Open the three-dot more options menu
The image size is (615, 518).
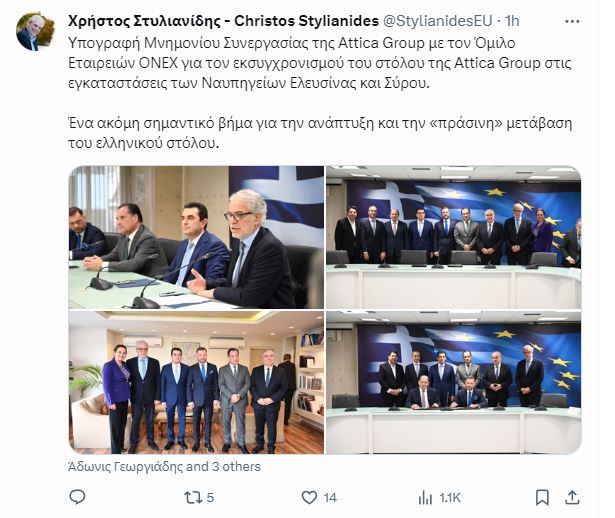(x=572, y=22)
